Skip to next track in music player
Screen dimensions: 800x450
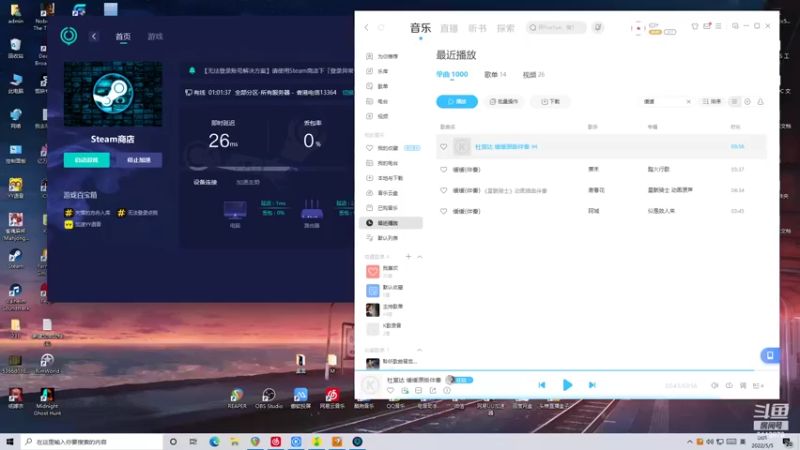[592, 385]
